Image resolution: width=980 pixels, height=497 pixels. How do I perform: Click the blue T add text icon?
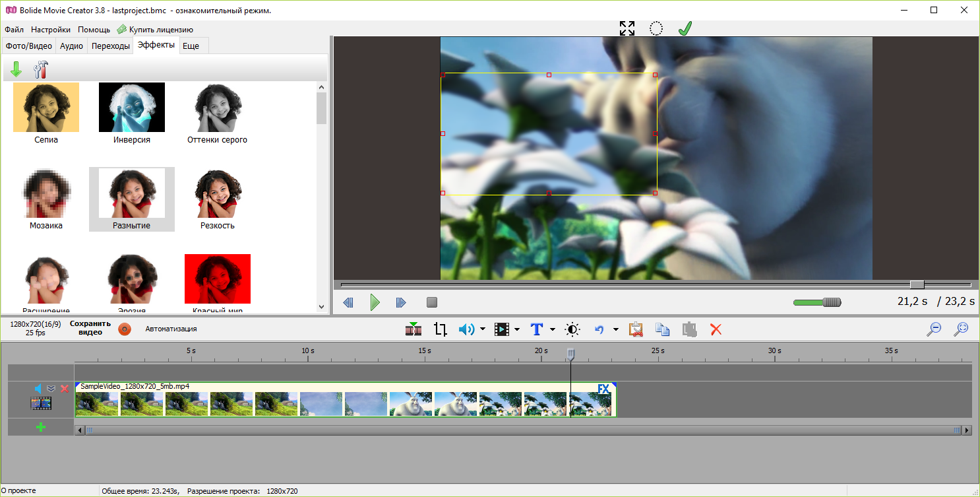(x=537, y=329)
